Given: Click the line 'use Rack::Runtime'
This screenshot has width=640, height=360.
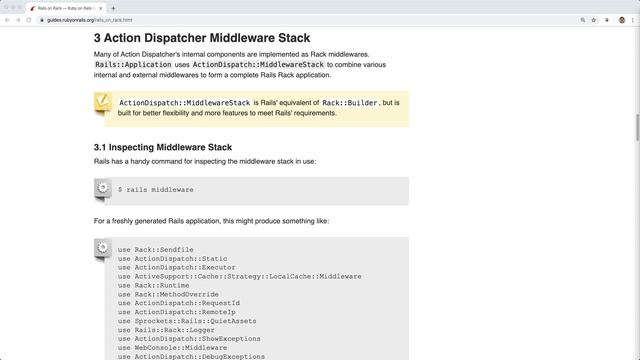Looking at the screenshot, I should (153, 286).
